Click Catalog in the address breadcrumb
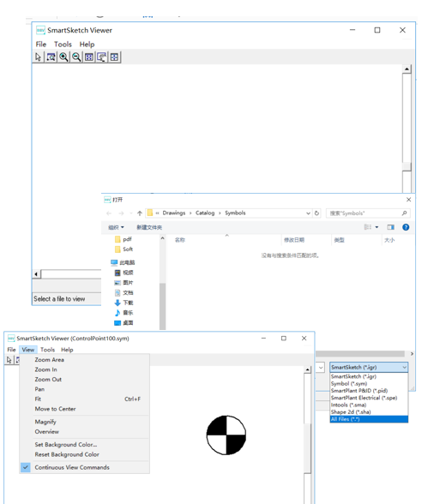 (205, 213)
